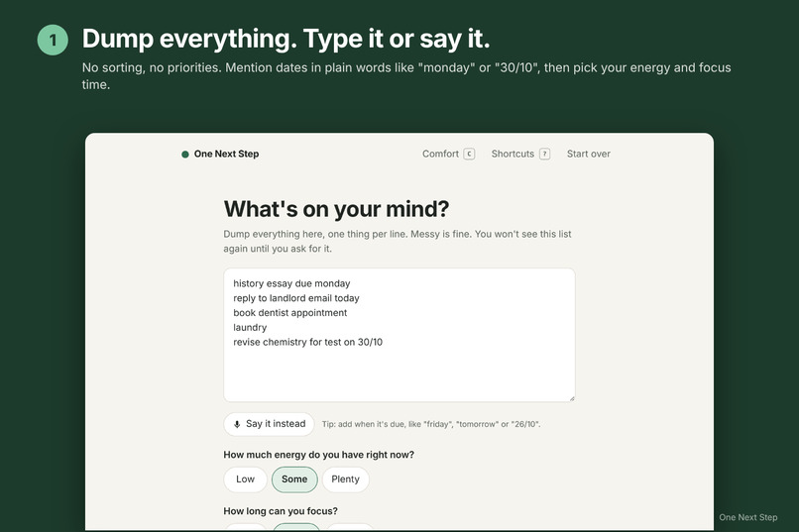Click the One Next Step logo

pyautogui.click(x=220, y=154)
